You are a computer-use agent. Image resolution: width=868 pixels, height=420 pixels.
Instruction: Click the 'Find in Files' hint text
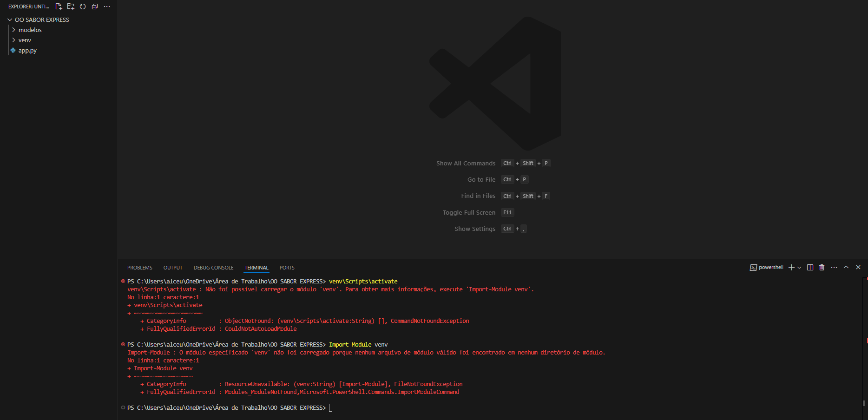478,196
